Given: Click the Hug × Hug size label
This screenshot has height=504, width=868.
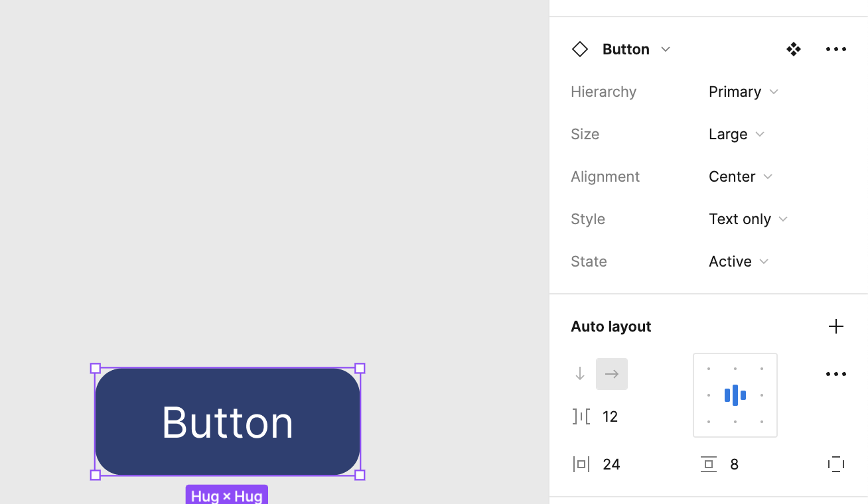Looking at the screenshot, I should [x=227, y=495].
